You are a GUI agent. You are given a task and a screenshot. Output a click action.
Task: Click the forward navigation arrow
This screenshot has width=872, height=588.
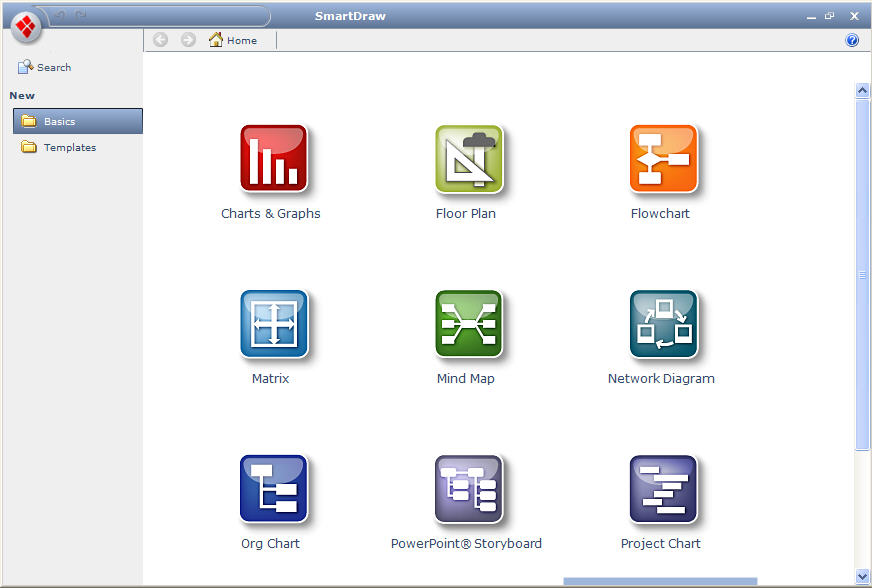click(186, 40)
